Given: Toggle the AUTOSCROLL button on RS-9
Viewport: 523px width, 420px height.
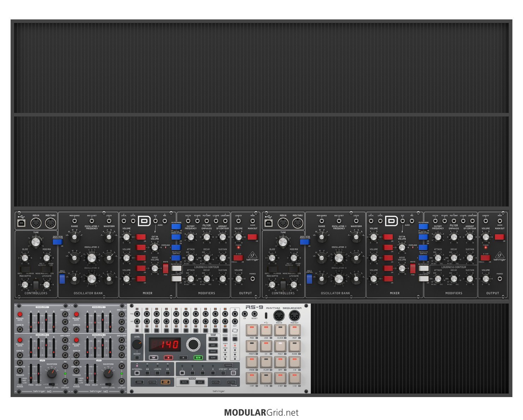Looking at the screenshot, I should click(137, 373).
